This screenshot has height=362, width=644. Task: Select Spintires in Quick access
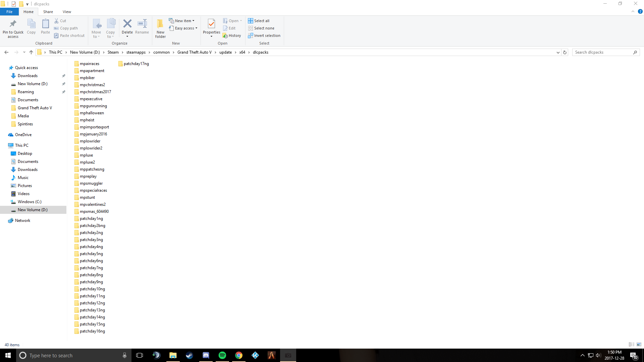[25, 124]
